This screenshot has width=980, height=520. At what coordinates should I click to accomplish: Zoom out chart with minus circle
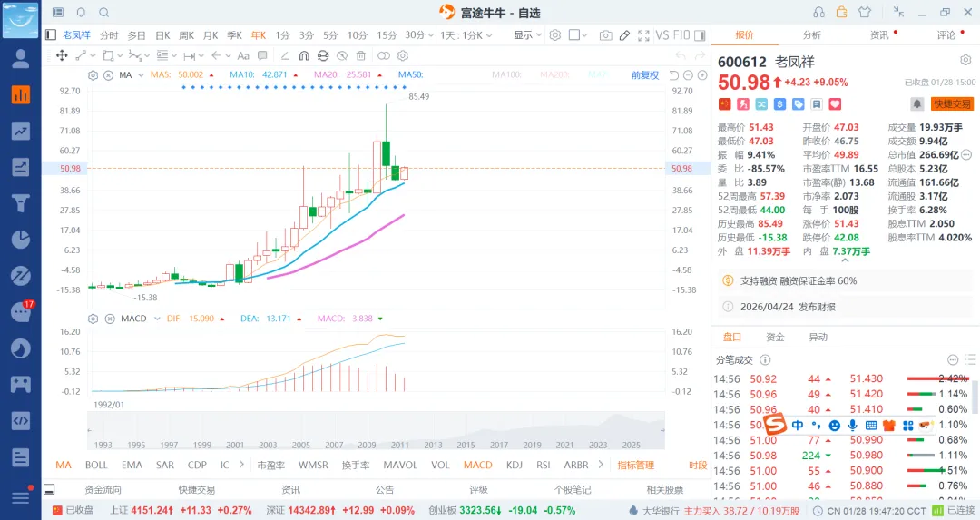(x=688, y=75)
